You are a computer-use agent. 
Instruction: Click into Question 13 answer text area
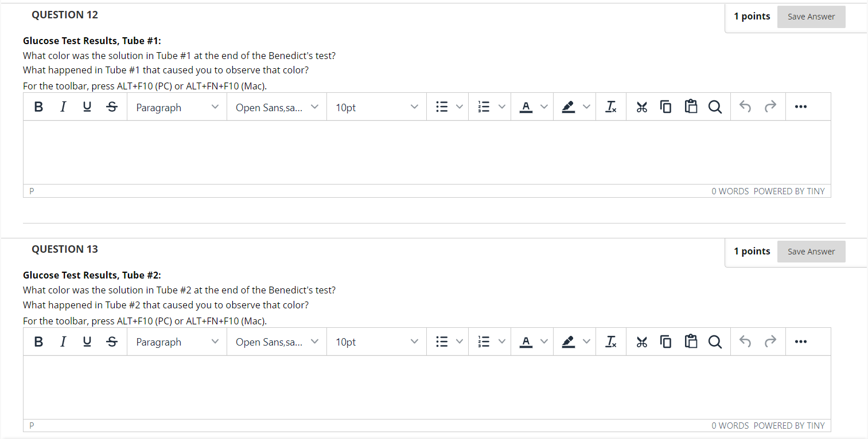click(x=427, y=387)
